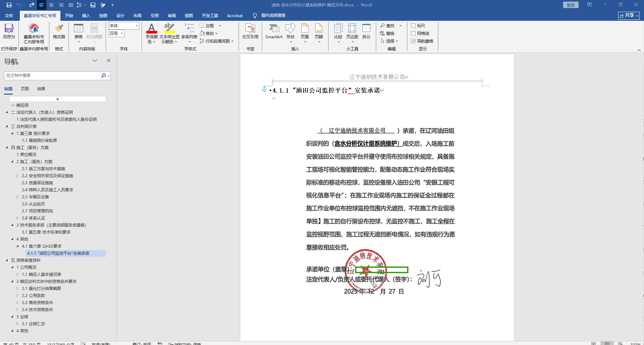Open the 底纹 shading tool
Screen dimensions: 644x345
click(207, 33)
